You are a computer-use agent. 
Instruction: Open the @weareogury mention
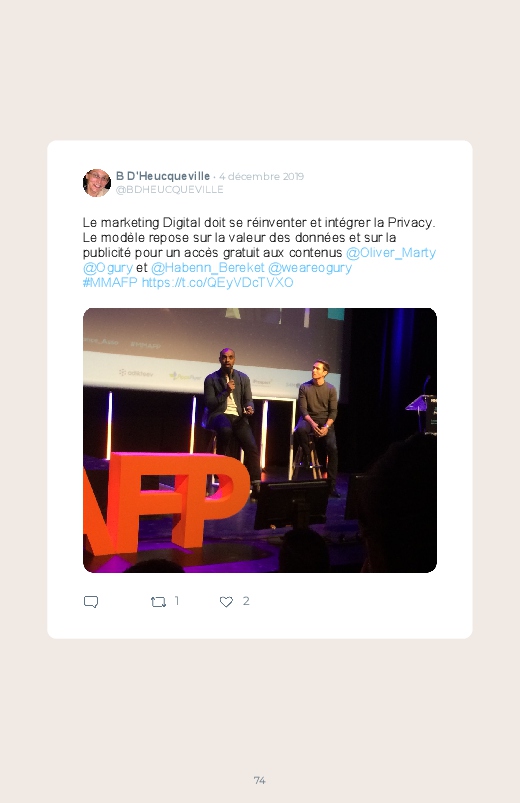point(310,268)
